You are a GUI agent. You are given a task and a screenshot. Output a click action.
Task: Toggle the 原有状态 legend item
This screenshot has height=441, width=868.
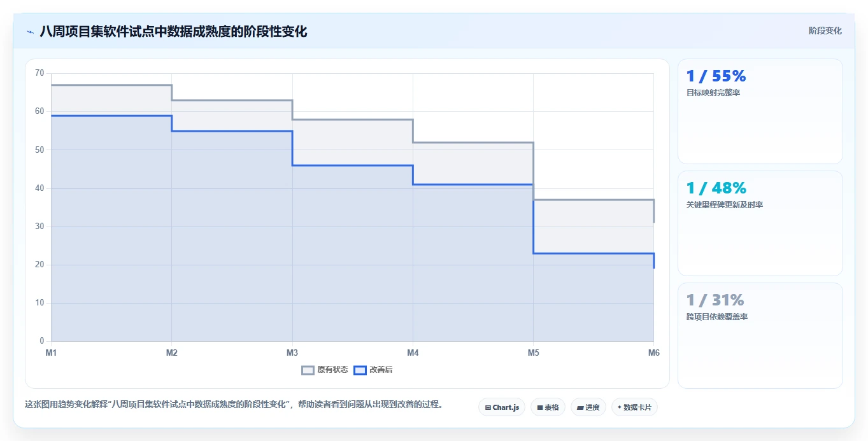tap(325, 370)
